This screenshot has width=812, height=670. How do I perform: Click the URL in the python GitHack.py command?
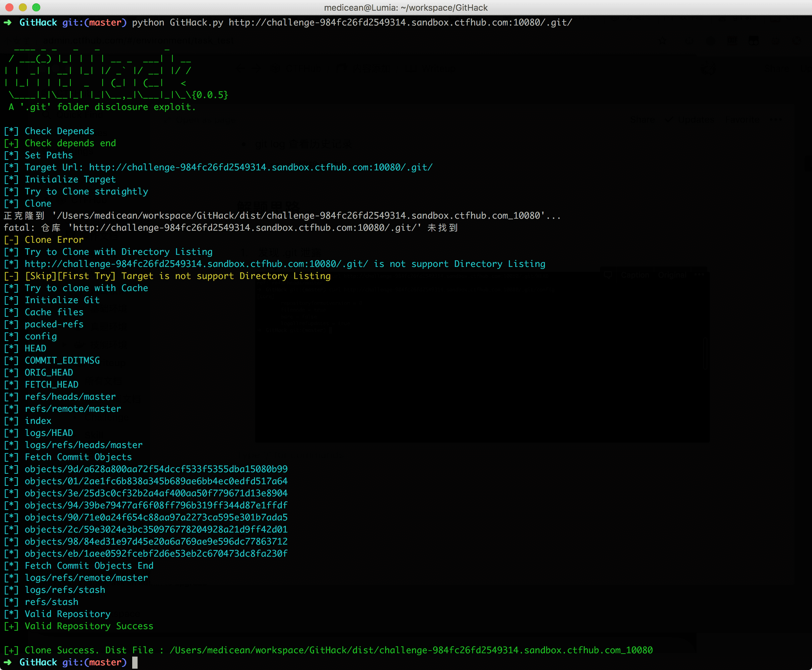[400, 23]
